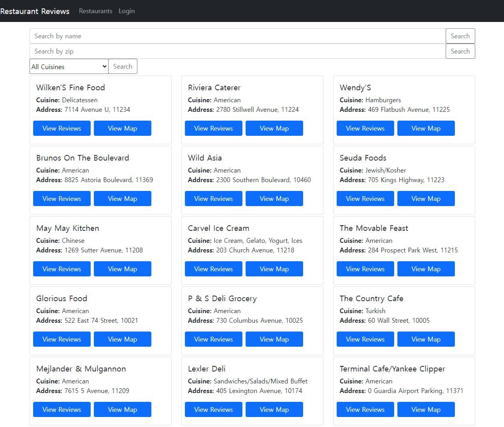Show map for Riviera Caterer

[274, 128]
